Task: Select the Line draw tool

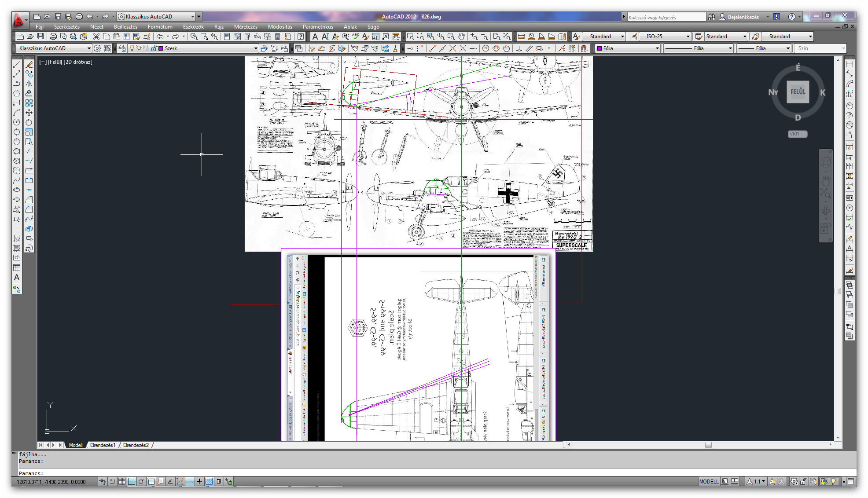Action: point(17,64)
